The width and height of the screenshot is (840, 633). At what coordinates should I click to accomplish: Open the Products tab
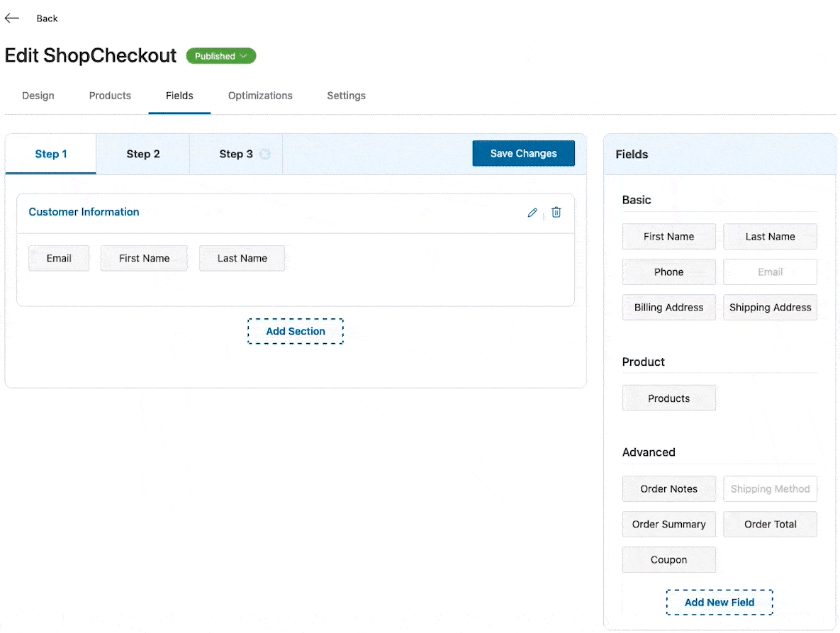click(x=110, y=95)
